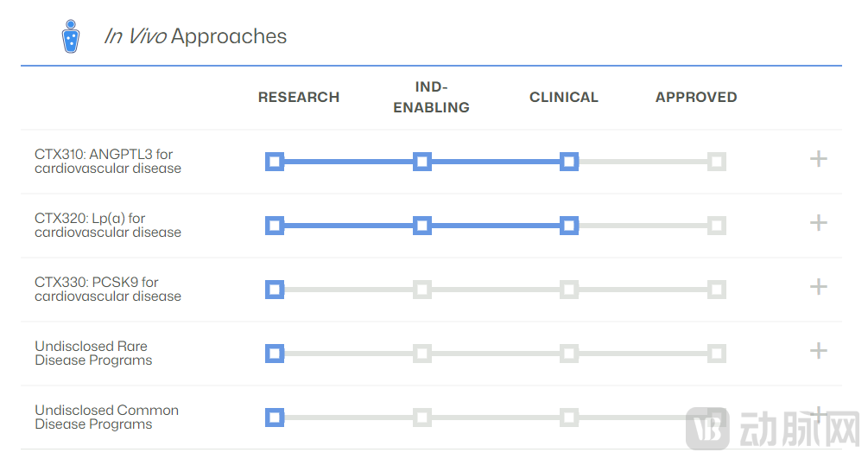Click CTX310 Clinical stage marker

coord(568,162)
